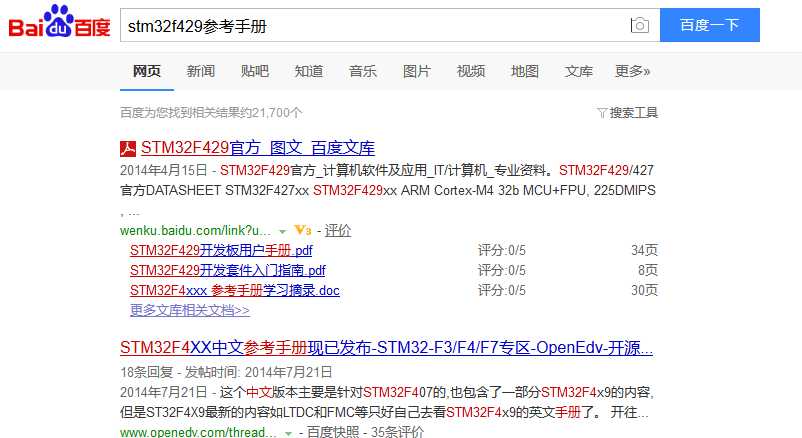Switch to the 知道 tab
The width and height of the screenshot is (802, 438).
308,71
